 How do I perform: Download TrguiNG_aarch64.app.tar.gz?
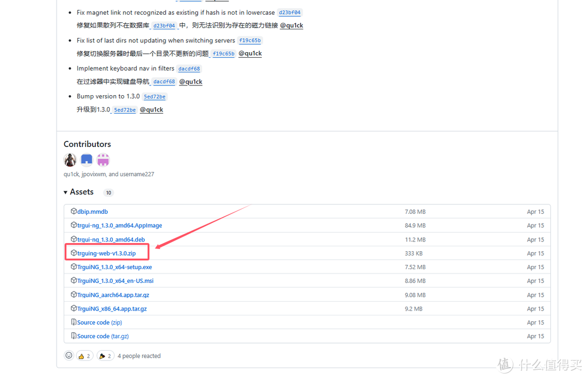pos(113,295)
